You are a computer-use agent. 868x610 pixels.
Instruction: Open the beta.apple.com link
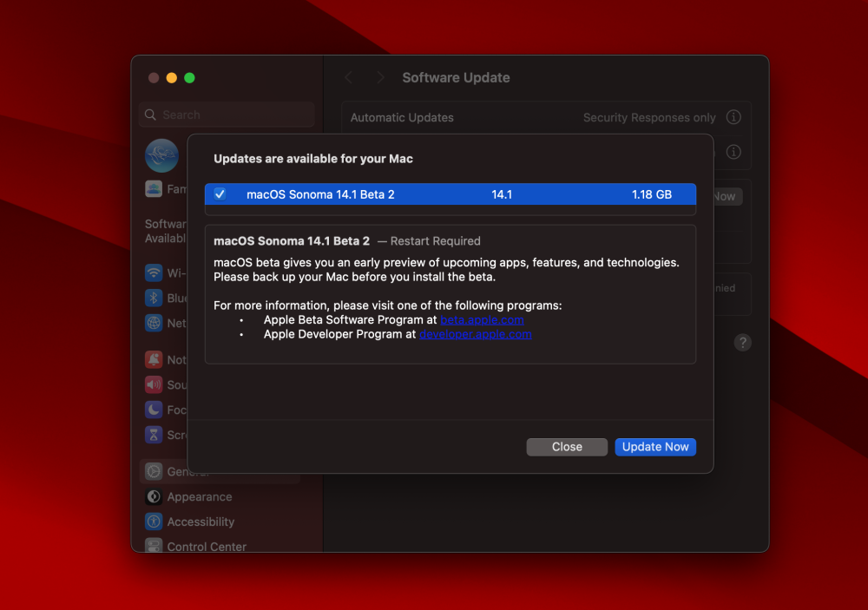(482, 320)
